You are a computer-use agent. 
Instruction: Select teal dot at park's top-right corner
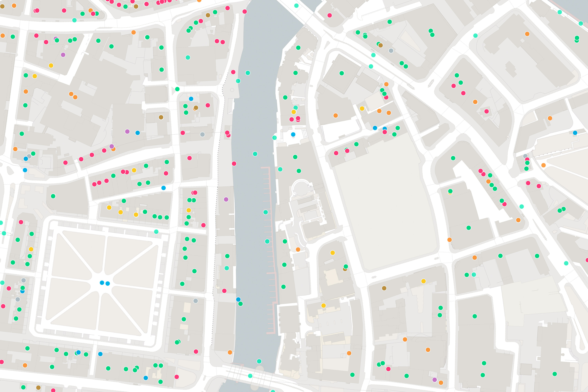156,231
